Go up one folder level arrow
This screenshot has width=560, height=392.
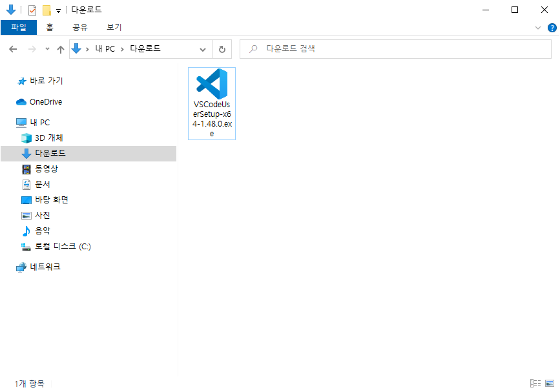tap(60, 49)
